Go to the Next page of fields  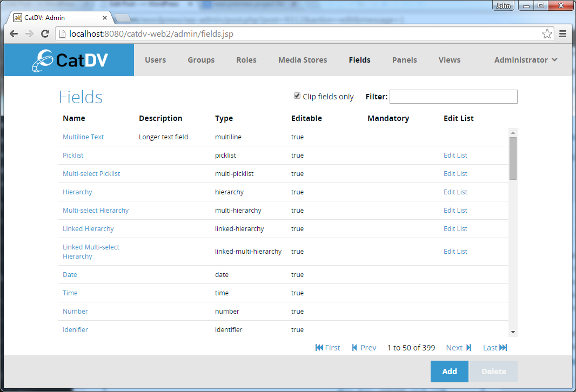pos(458,348)
